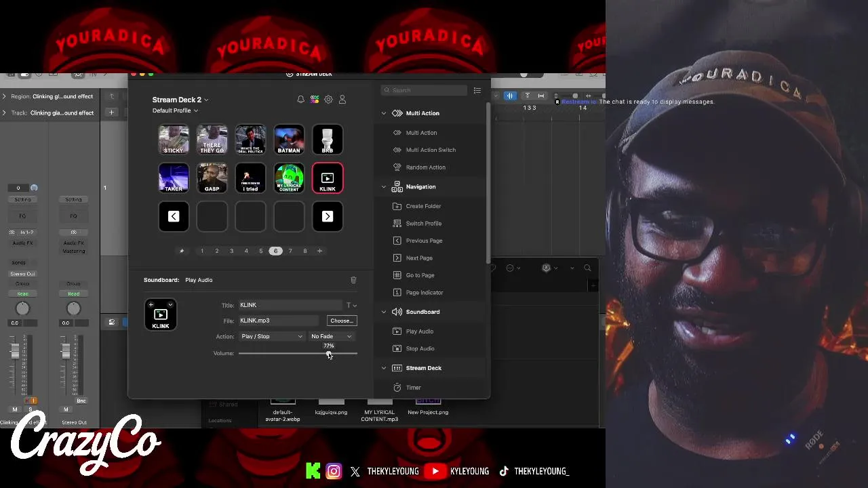
Task: Go to page 5
Action: [261, 251]
